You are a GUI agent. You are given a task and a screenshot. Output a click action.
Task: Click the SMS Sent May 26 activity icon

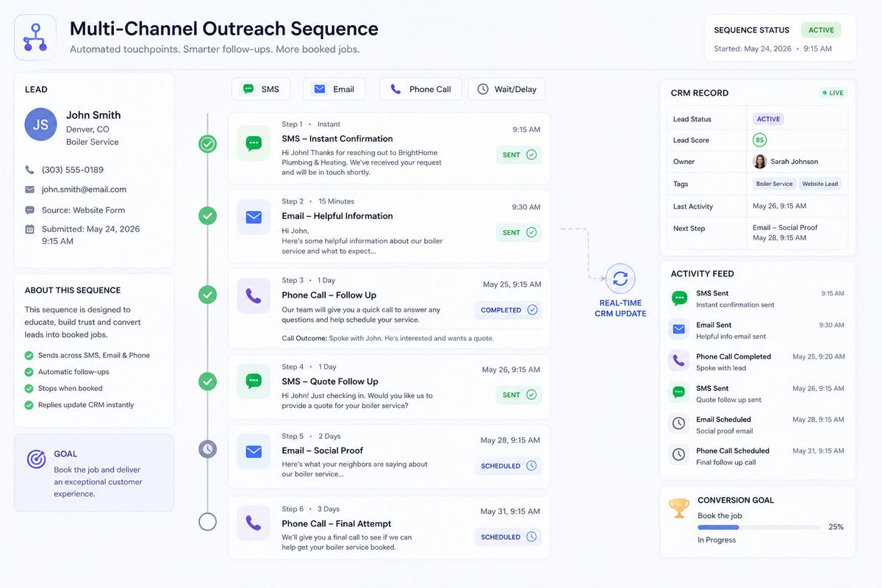tap(679, 392)
